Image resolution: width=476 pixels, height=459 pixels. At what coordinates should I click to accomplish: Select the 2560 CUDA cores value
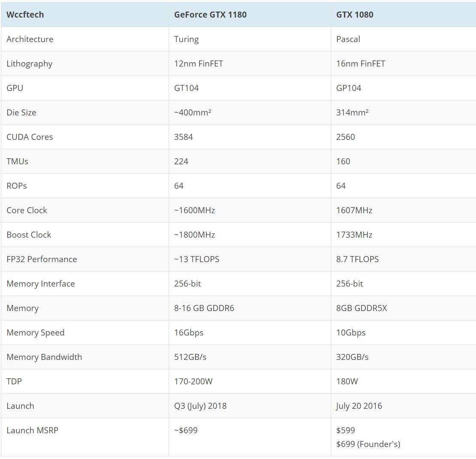pos(346,137)
